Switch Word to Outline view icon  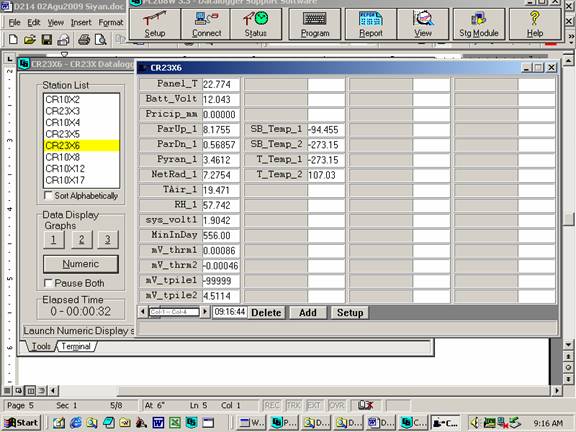coord(42,390)
